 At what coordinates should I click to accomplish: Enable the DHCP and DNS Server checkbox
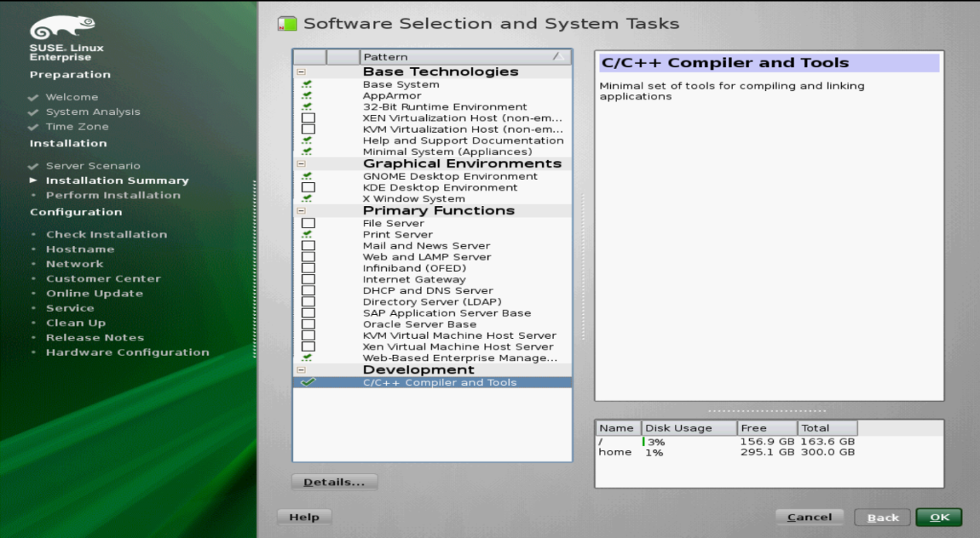[x=308, y=291]
